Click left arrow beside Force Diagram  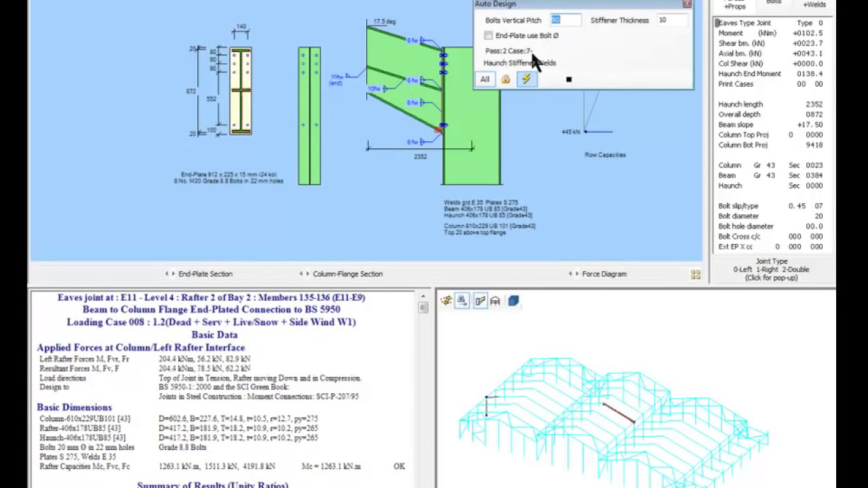pos(571,274)
